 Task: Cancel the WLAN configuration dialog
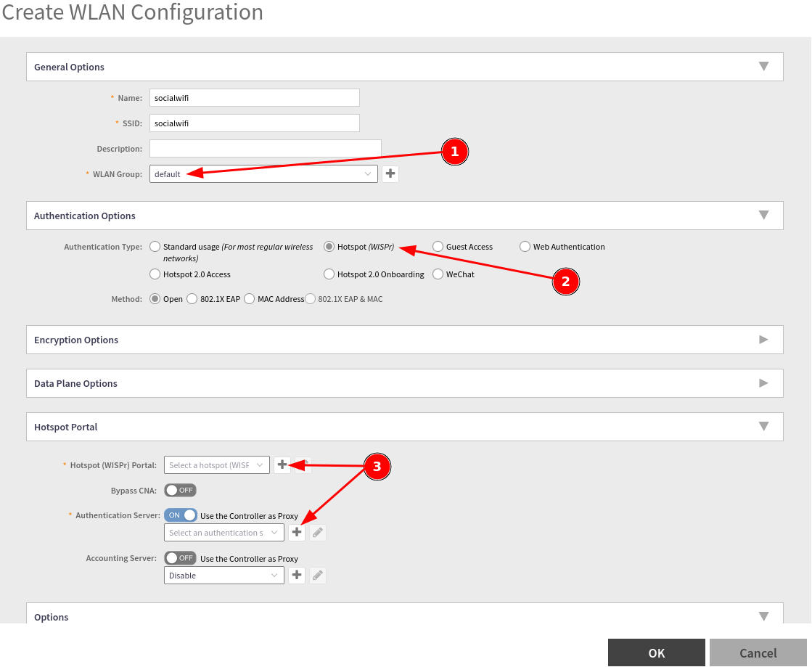click(x=758, y=652)
